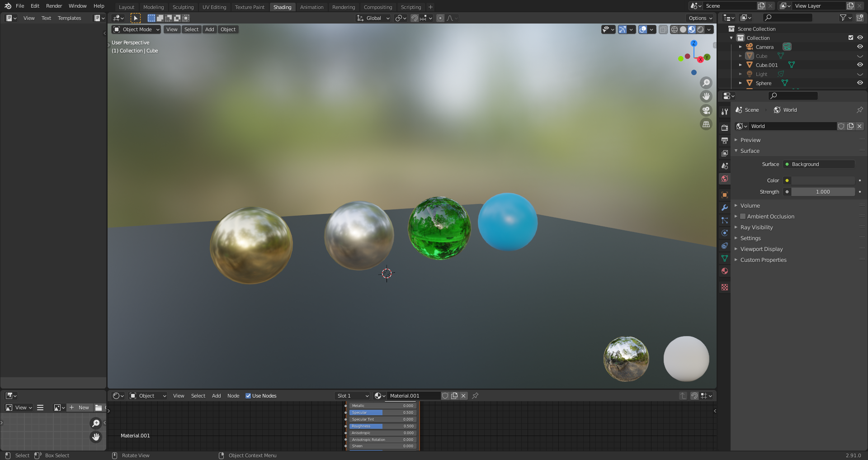The image size is (868, 460).
Task: Click the viewport zoom magnifier gizmo
Action: coord(706,83)
